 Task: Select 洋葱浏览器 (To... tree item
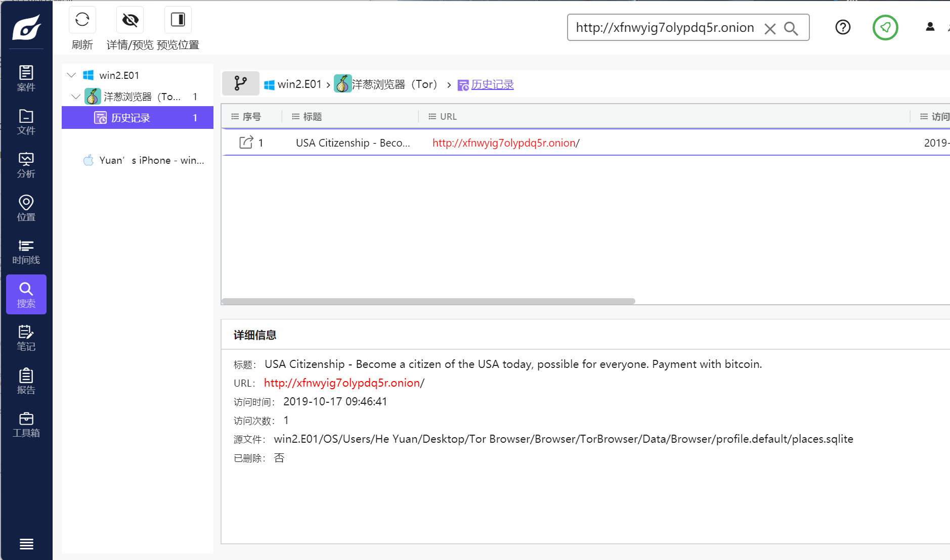142,97
